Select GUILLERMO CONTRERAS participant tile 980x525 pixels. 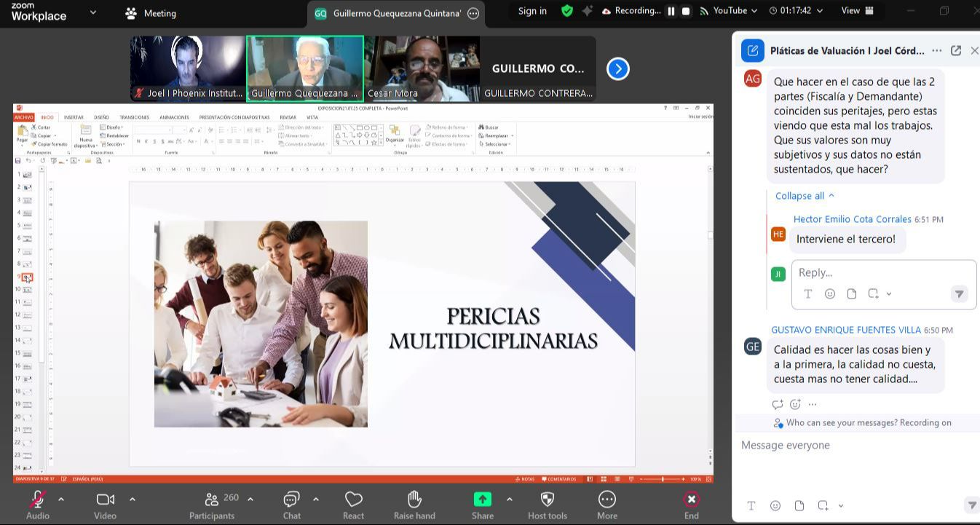coord(538,68)
